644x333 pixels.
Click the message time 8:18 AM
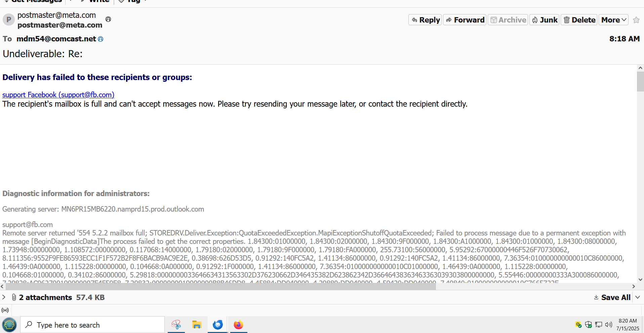coord(625,39)
